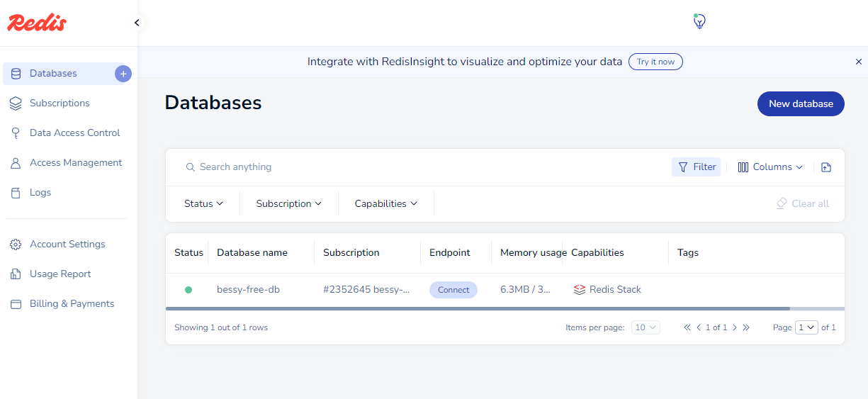This screenshot has width=868, height=399.
Task: Click 'Showing 1 out of 1 rows'
Action: point(221,327)
